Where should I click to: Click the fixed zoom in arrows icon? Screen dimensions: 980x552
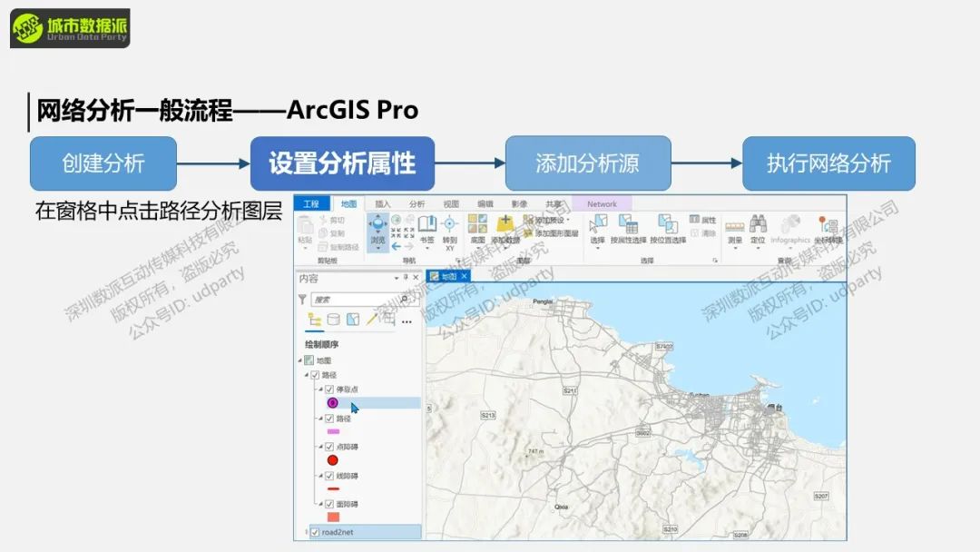[x=396, y=233]
